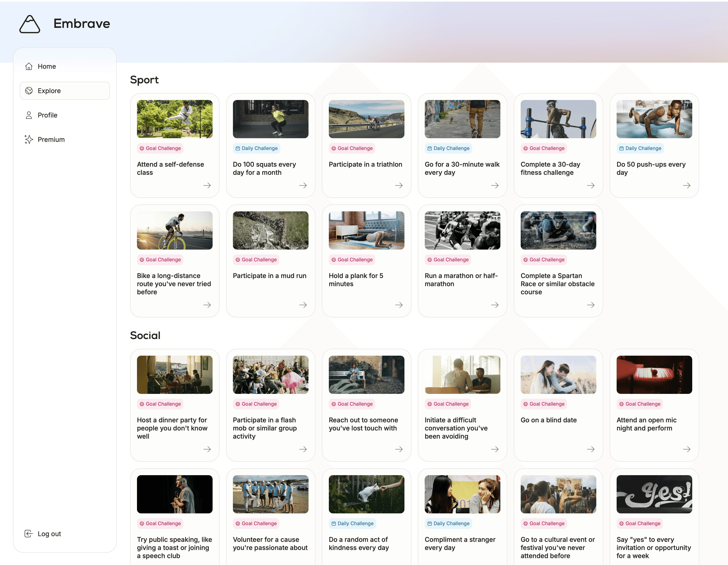The image size is (728, 565).
Task: Open arrow on blind date card
Action: coord(591,449)
